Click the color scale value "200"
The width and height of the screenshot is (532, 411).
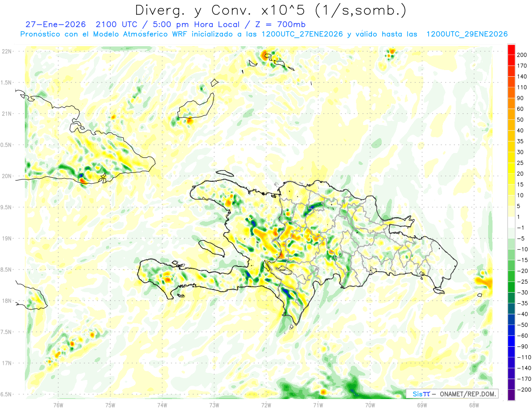523,55
